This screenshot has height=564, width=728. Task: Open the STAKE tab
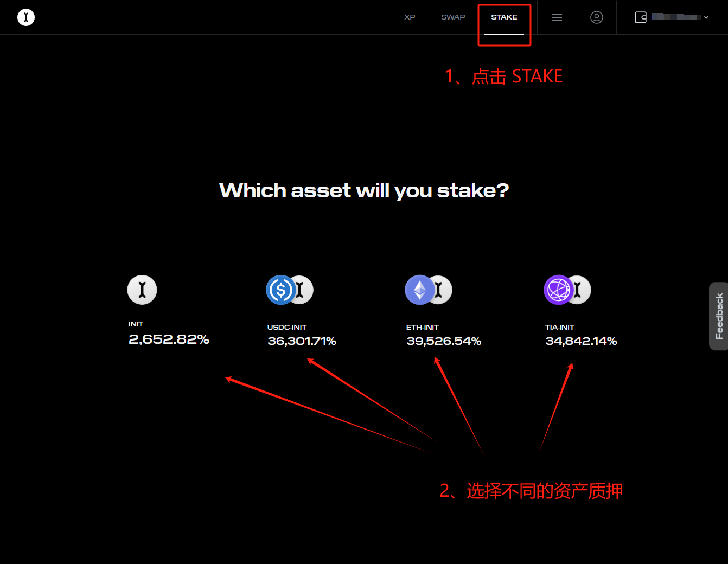coord(504,17)
